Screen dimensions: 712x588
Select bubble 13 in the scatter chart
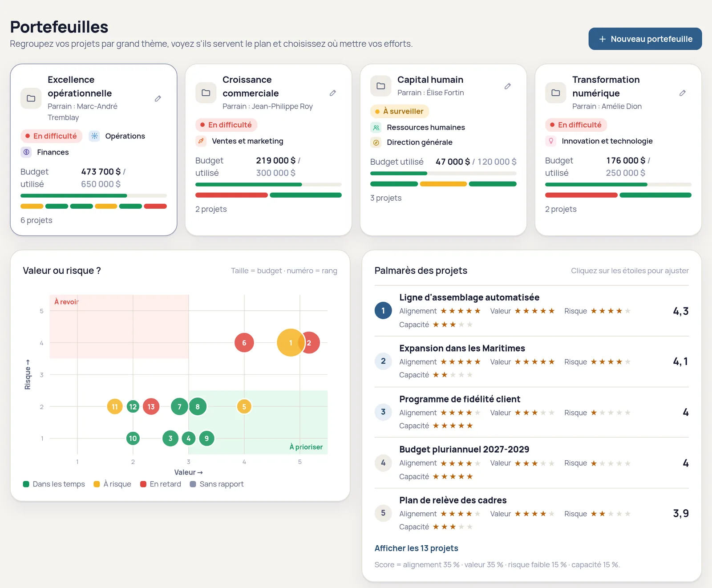click(x=151, y=406)
